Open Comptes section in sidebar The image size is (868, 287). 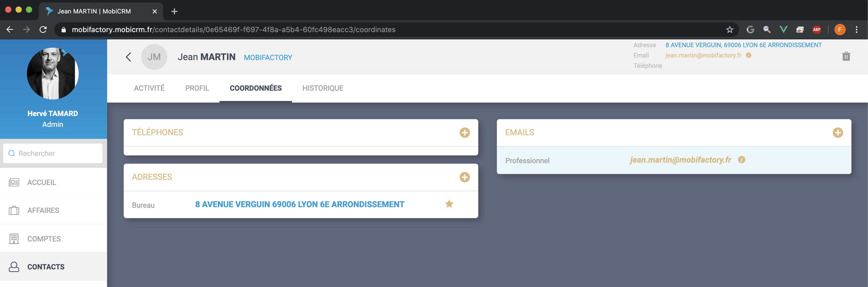pyautogui.click(x=44, y=239)
